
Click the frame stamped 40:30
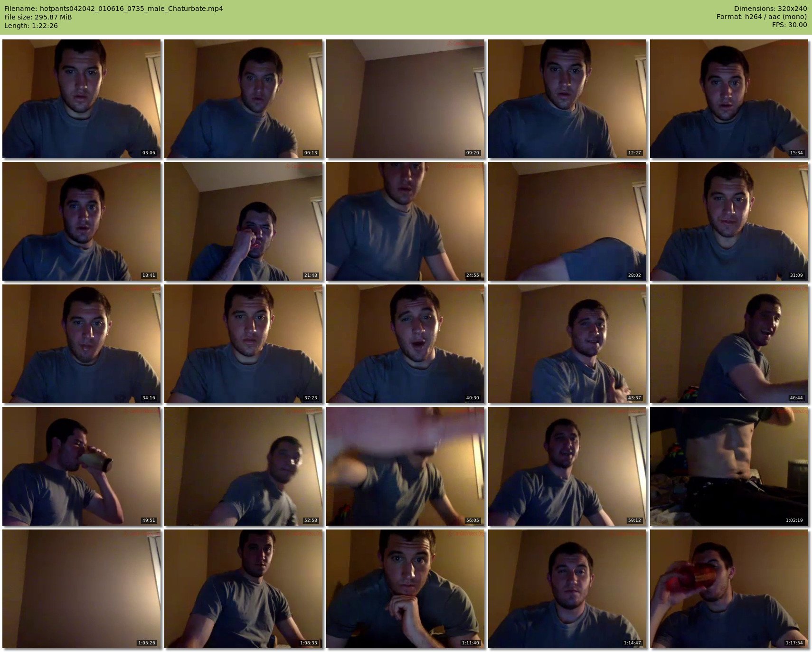(x=406, y=344)
